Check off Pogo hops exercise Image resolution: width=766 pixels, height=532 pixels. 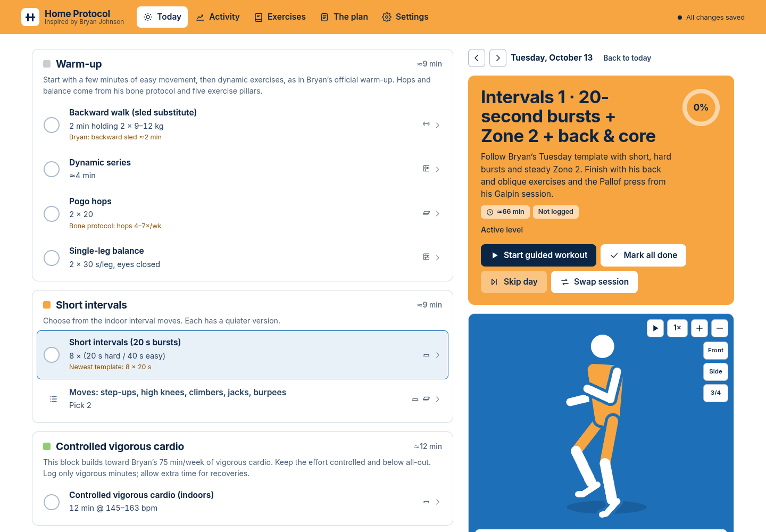[52, 214]
